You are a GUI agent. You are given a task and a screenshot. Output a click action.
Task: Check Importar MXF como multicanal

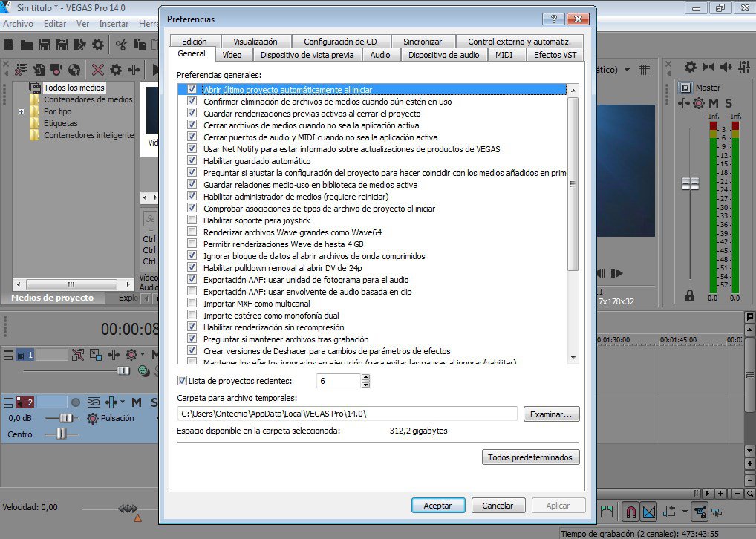192,303
